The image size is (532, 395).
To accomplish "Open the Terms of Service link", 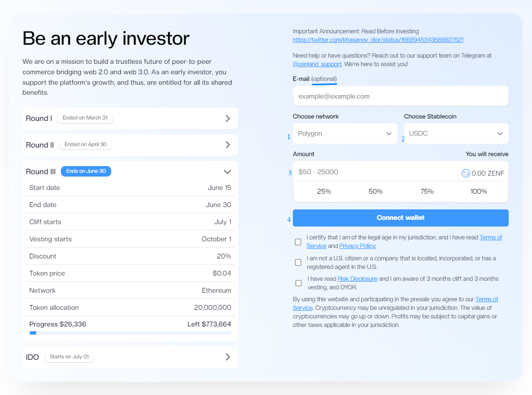I will pos(491,237).
